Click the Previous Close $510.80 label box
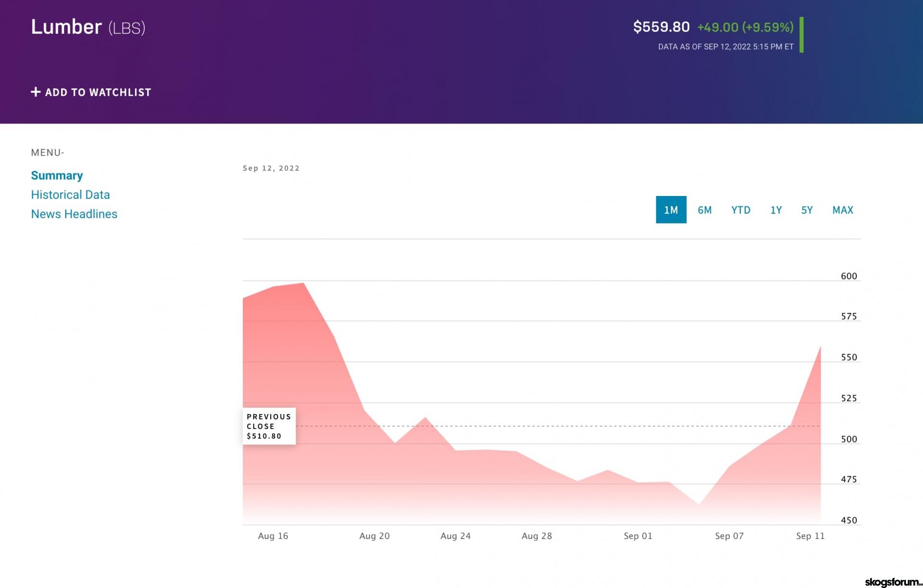Screen dimensions: 923x588 [269, 426]
